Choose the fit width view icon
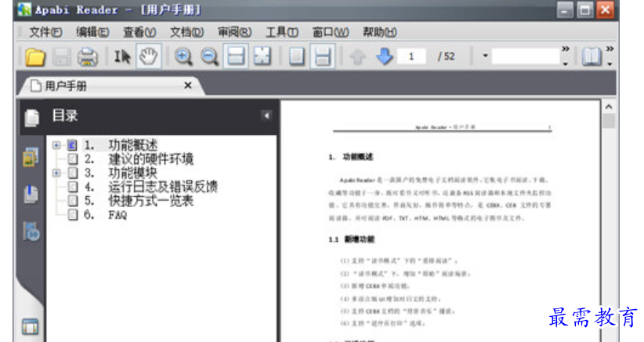This screenshot has width=644, height=342. tap(236, 56)
